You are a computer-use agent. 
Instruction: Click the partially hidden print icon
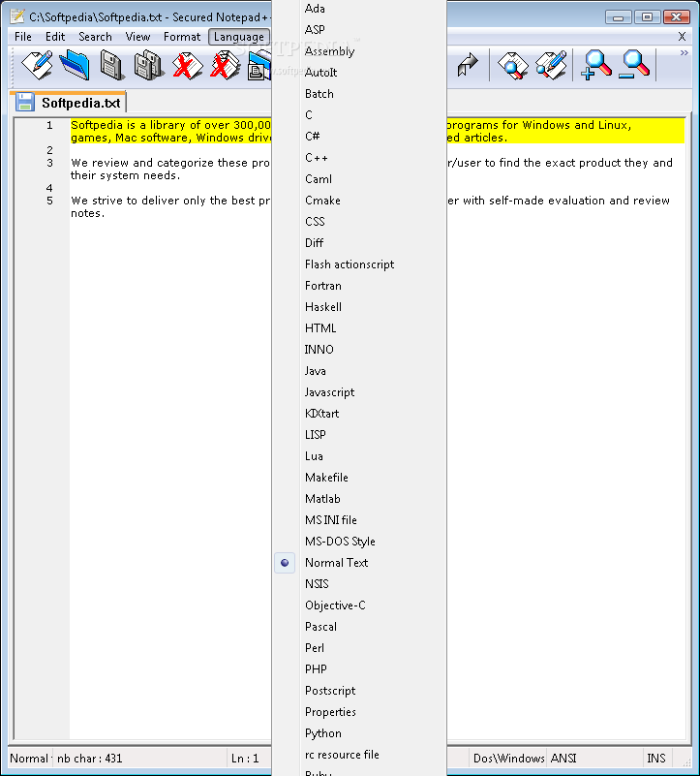pos(259,66)
